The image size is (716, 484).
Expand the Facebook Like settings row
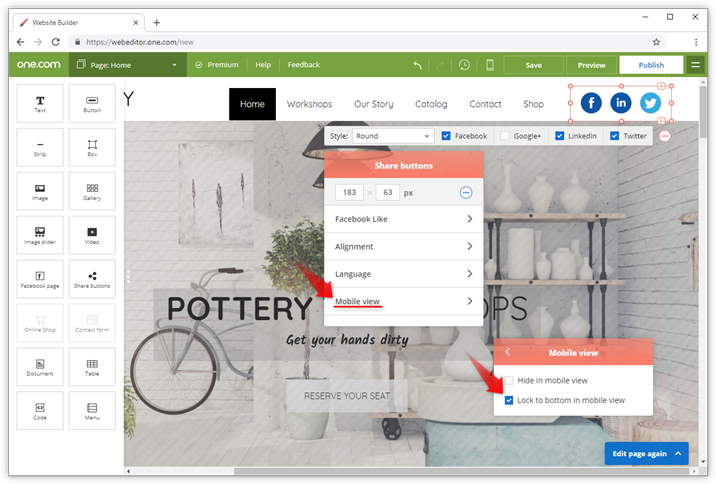403,218
